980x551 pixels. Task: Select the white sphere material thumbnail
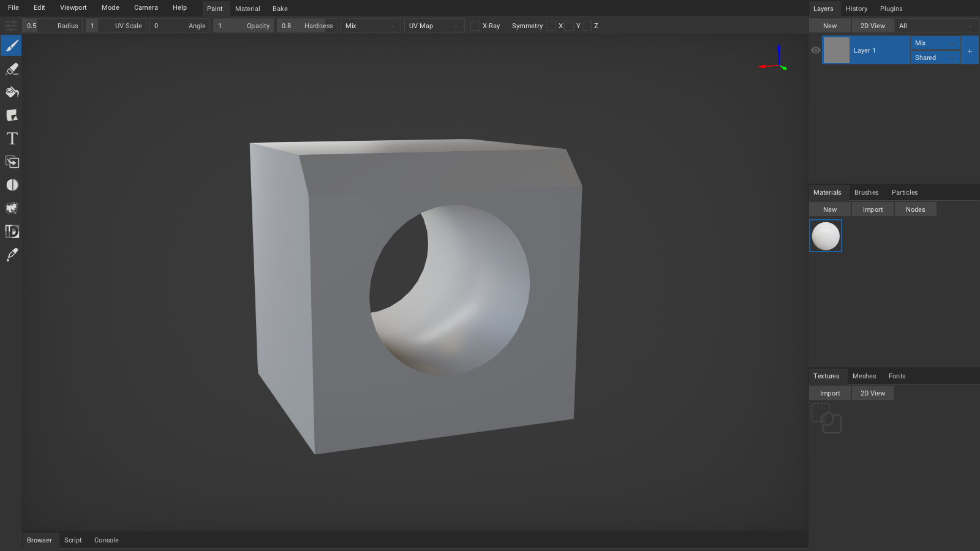click(826, 236)
